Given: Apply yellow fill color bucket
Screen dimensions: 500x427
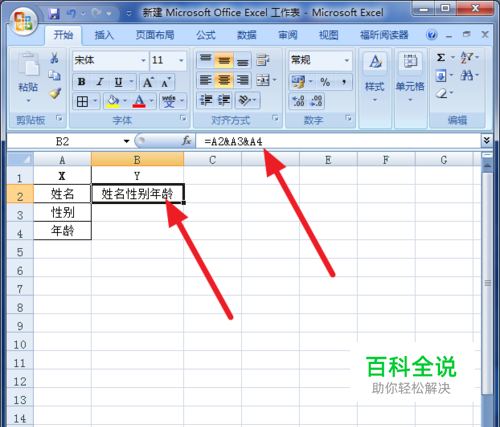Looking at the screenshot, I should pos(112,101).
